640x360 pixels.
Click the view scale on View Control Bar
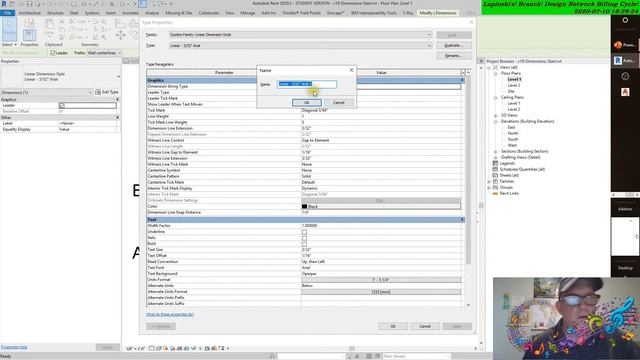(x=136, y=349)
